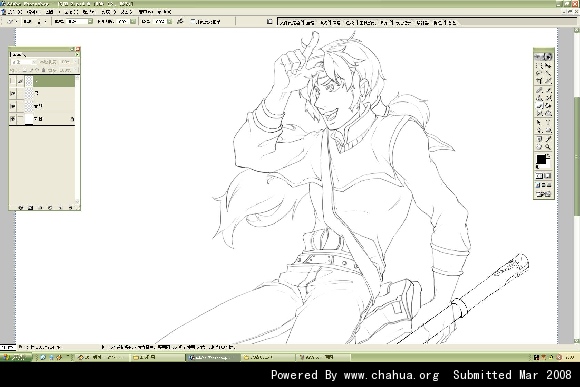Screen dimensions: 580x387
Task: Open the layer Opacity arrow in Layers panel
Action: tap(76, 62)
